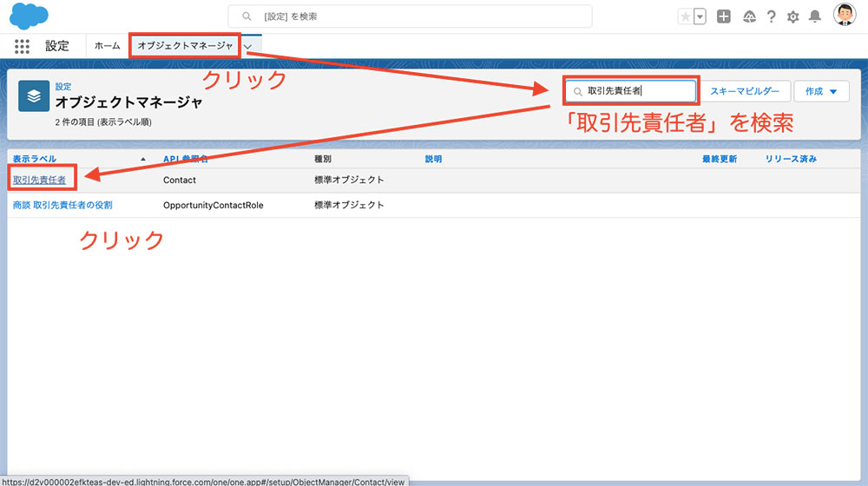Open スキーマビルダー button
This screenshot has width=868, height=486.
click(745, 91)
